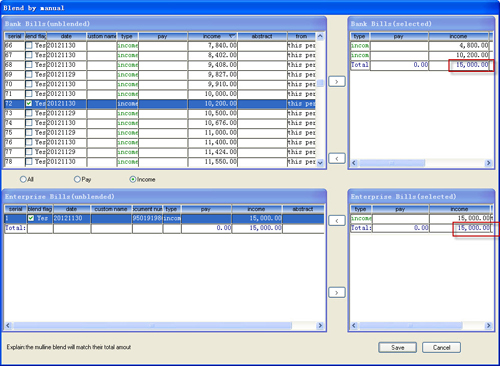Screen dimensions: 500x366
Task: Tick blend flag checkbox for bank bill row 68
Action: (x=29, y=65)
